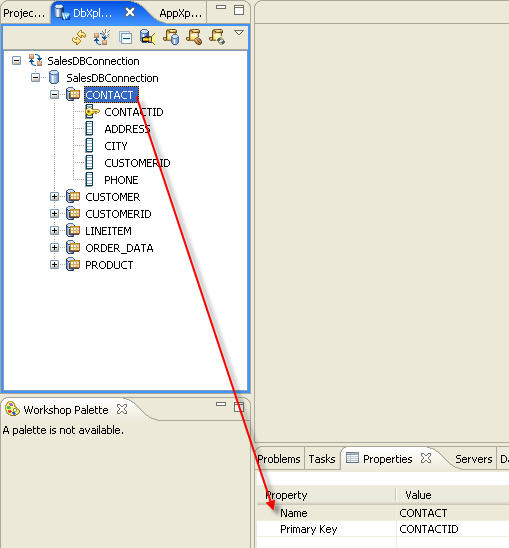Click the ORDER_DATA table icon

click(73, 247)
